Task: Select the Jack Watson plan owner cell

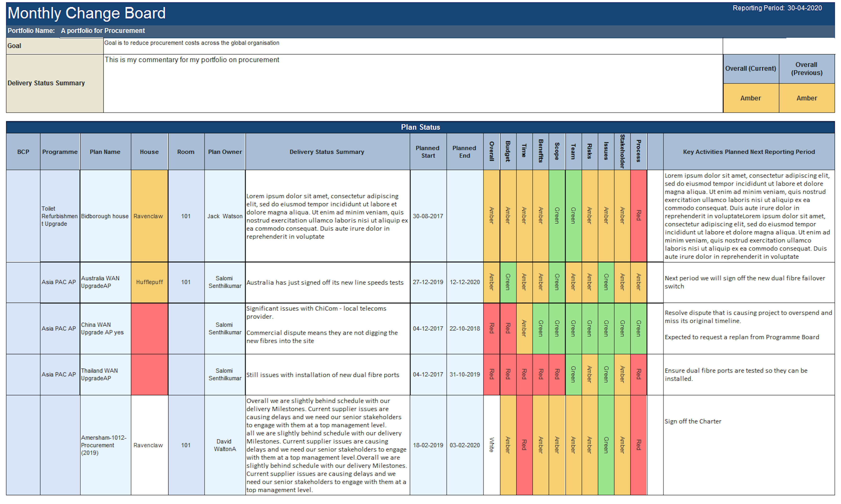Action: pos(225,216)
